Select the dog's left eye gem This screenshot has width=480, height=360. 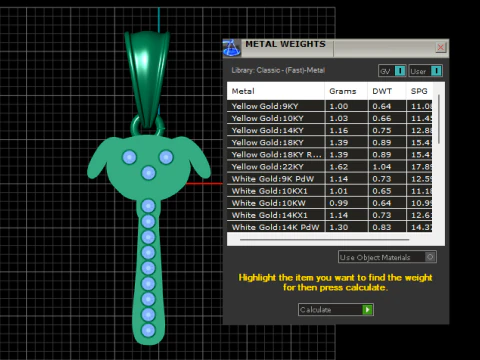point(129,157)
